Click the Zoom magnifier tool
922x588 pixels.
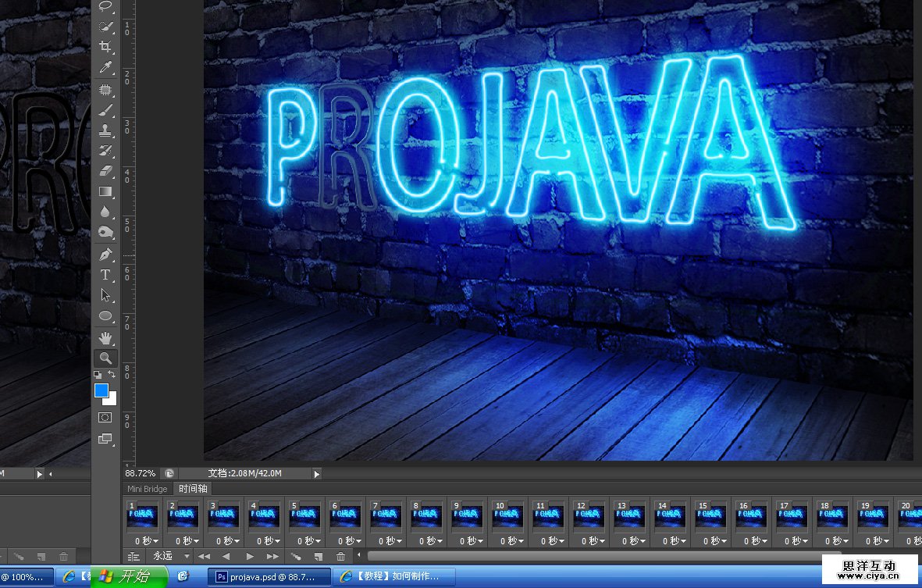click(105, 358)
